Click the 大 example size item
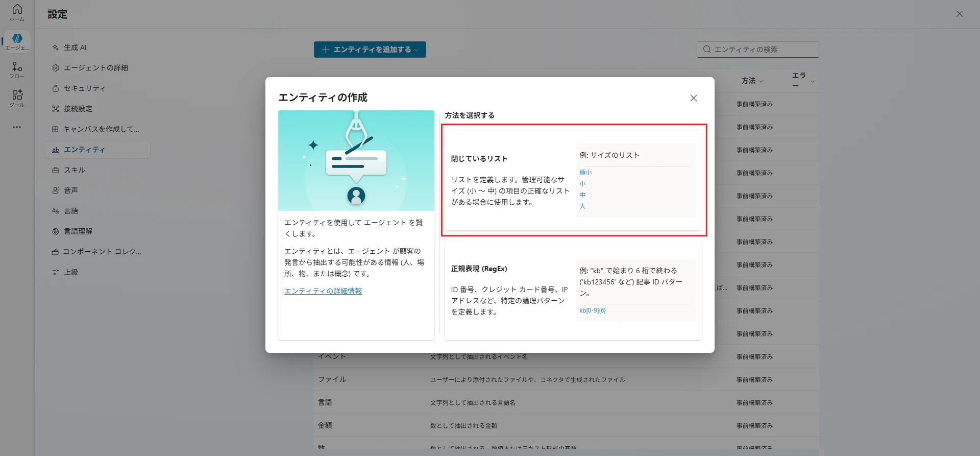 582,206
